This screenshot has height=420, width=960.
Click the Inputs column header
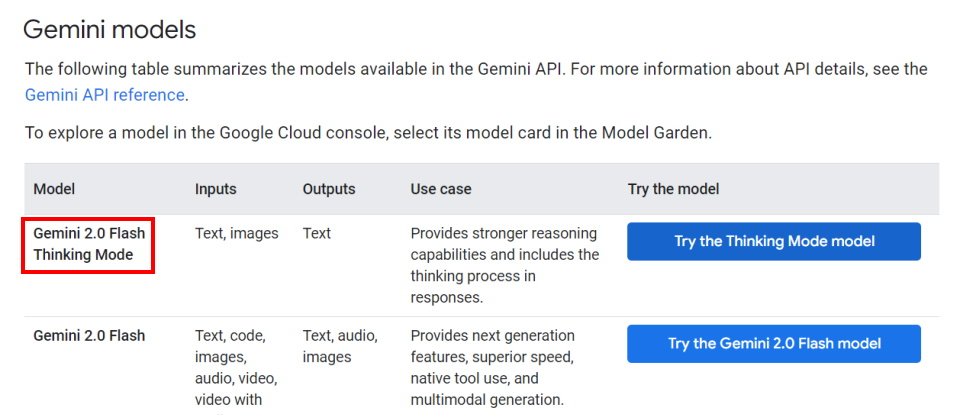click(x=216, y=189)
